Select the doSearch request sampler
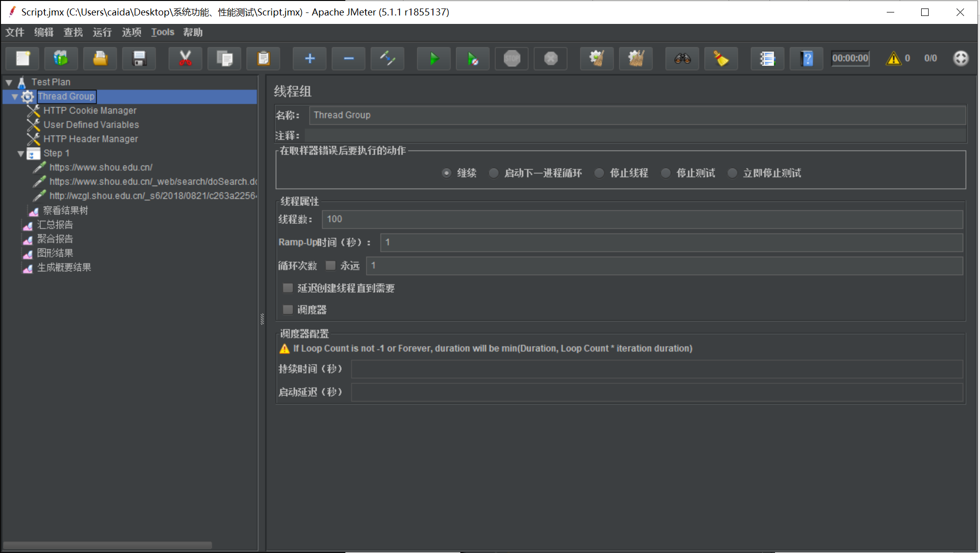The width and height of the screenshot is (980, 553). point(153,182)
